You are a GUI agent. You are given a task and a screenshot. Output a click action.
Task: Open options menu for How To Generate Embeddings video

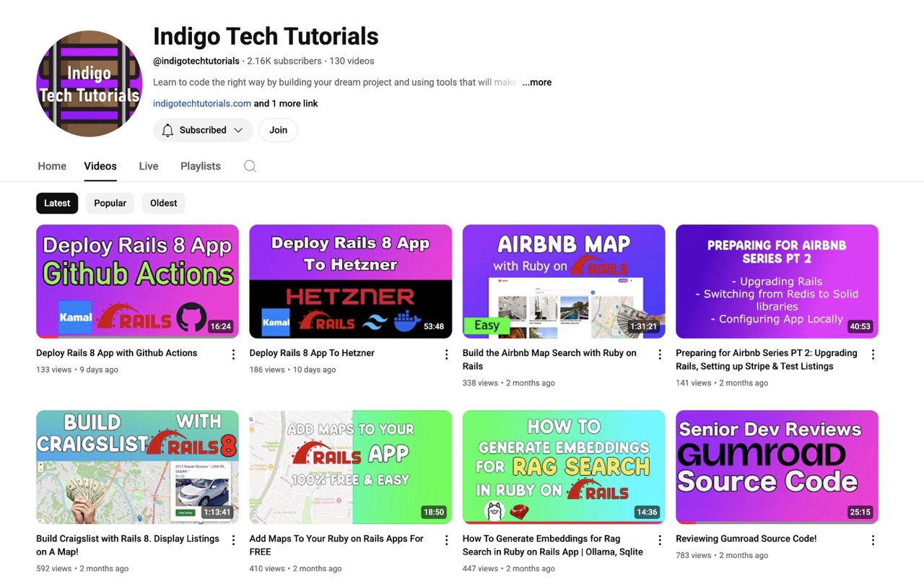[x=659, y=540]
